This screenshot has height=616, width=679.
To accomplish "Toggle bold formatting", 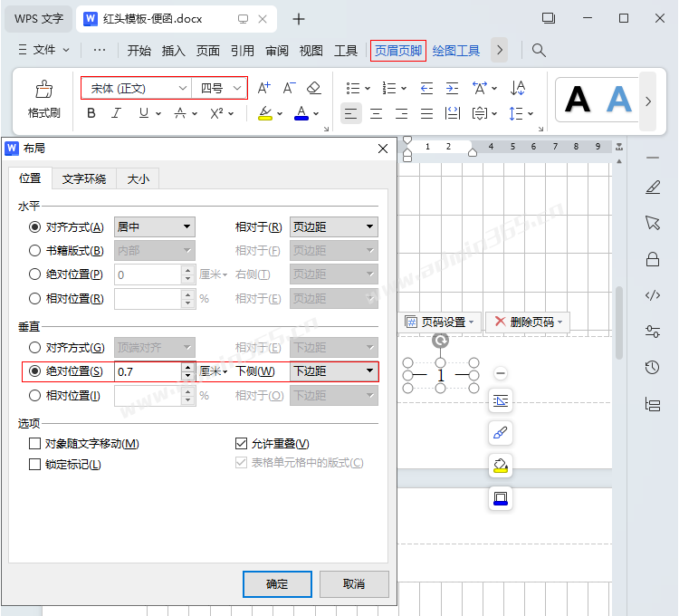I will pyautogui.click(x=91, y=113).
